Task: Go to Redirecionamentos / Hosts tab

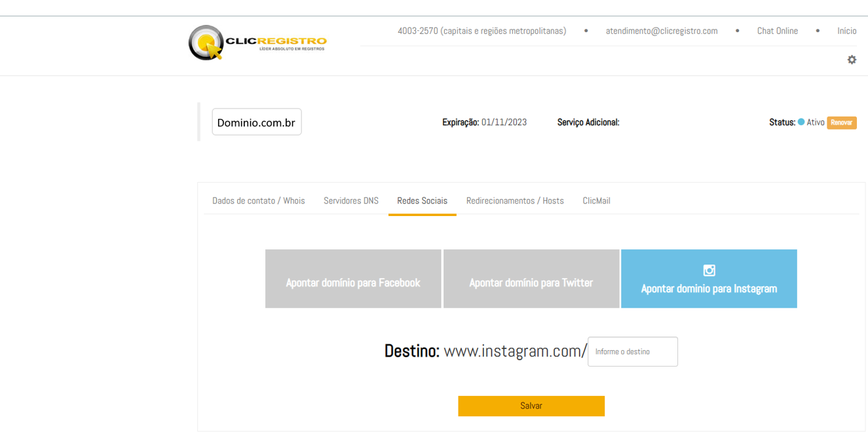Action: 515,201
